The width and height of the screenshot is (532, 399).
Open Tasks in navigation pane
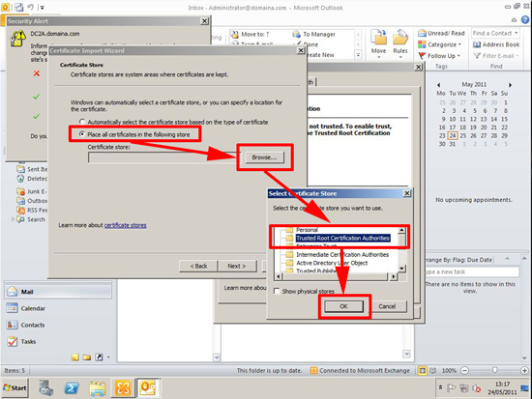pyautogui.click(x=58, y=341)
